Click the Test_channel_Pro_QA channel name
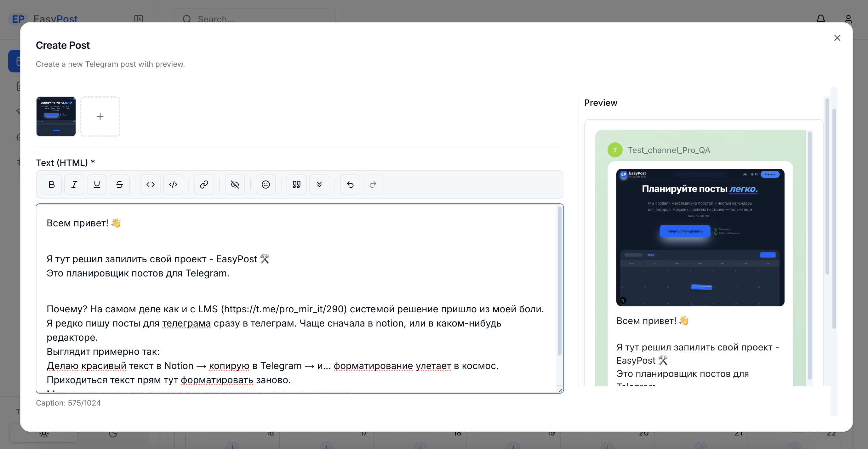This screenshot has width=868, height=449. click(x=669, y=150)
